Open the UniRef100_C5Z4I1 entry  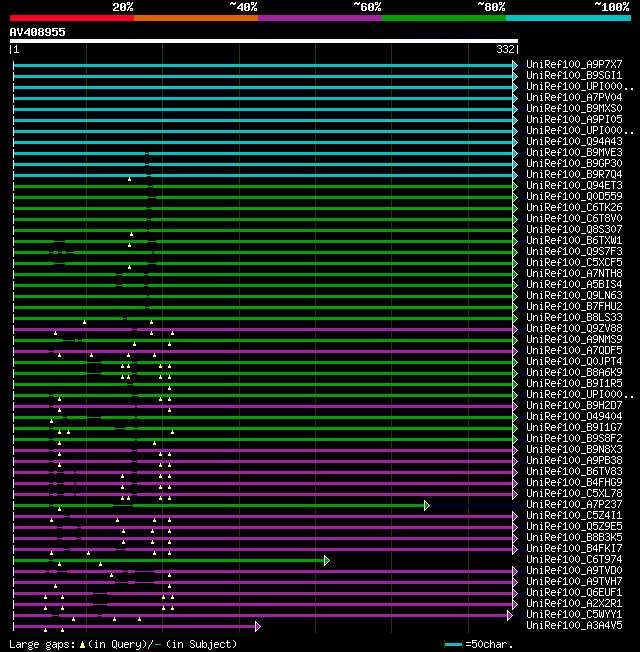[x=574, y=516]
